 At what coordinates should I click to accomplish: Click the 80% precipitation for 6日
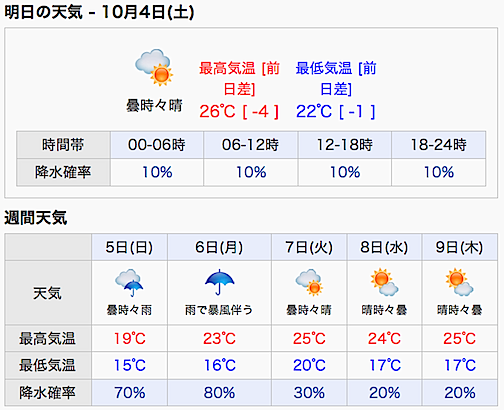point(219,393)
